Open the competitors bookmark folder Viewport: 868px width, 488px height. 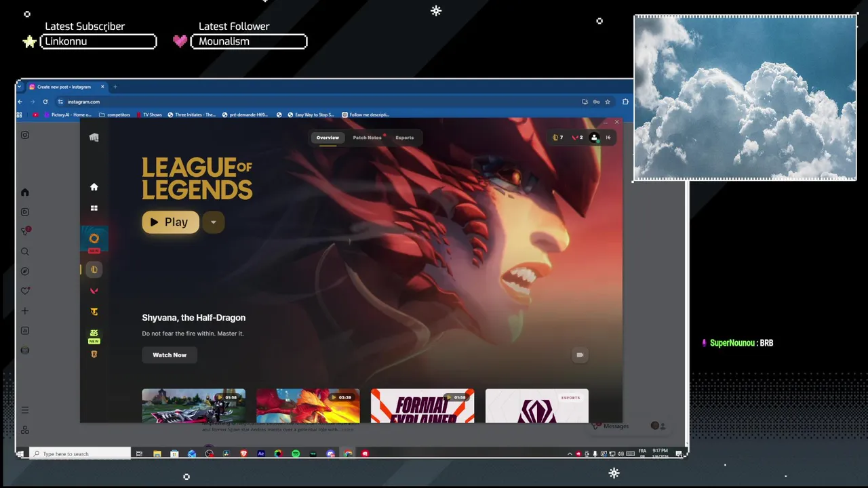pyautogui.click(x=115, y=115)
